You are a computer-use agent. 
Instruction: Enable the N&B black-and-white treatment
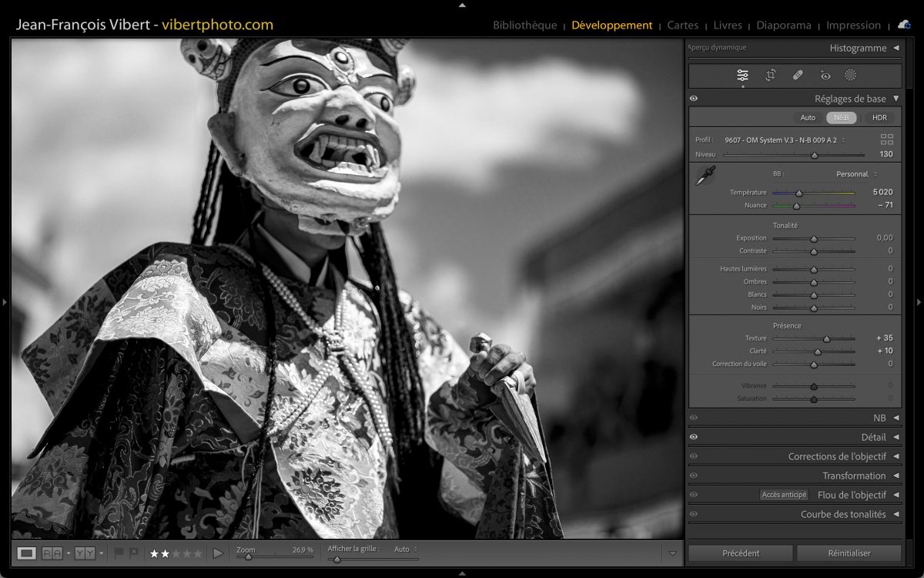coord(842,118)
